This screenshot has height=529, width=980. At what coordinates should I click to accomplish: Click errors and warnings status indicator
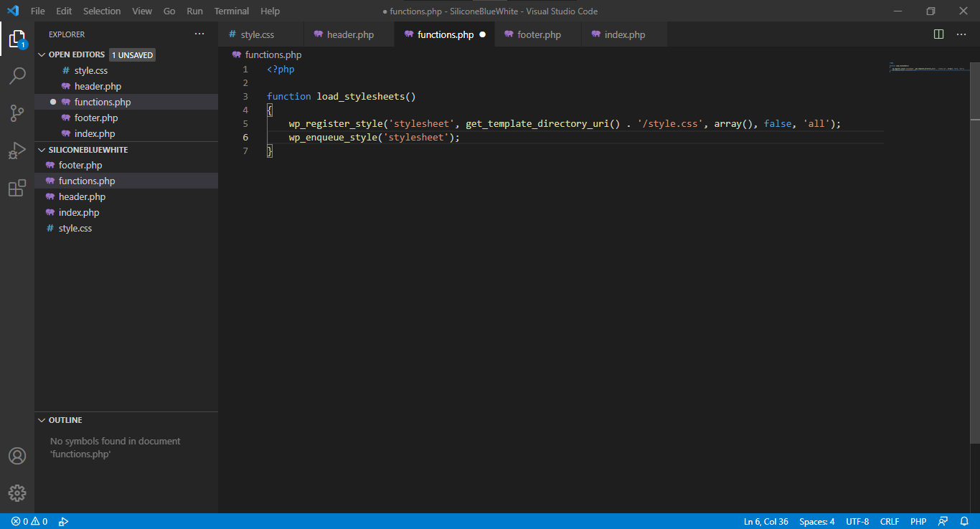click(29, 521)
